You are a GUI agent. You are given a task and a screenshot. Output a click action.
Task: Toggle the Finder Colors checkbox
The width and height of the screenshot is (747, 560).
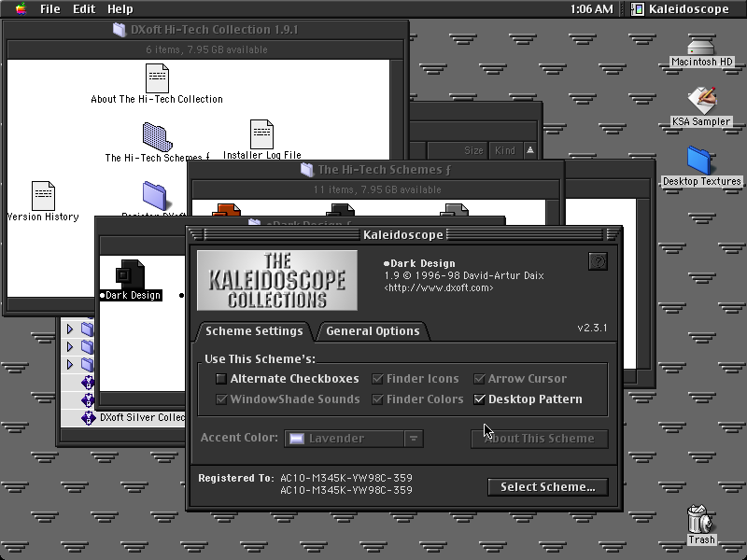378,399
